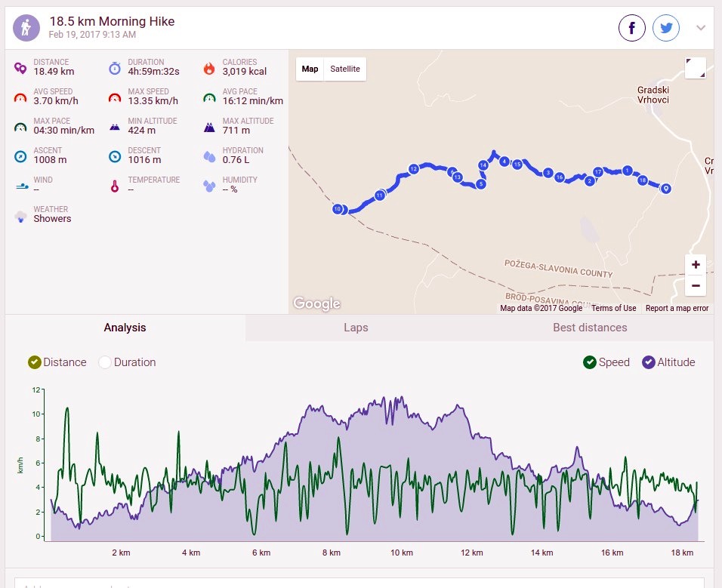The image size is (722, 588).
Task: Select the Duration radio option
Action: tap(105, 362)
